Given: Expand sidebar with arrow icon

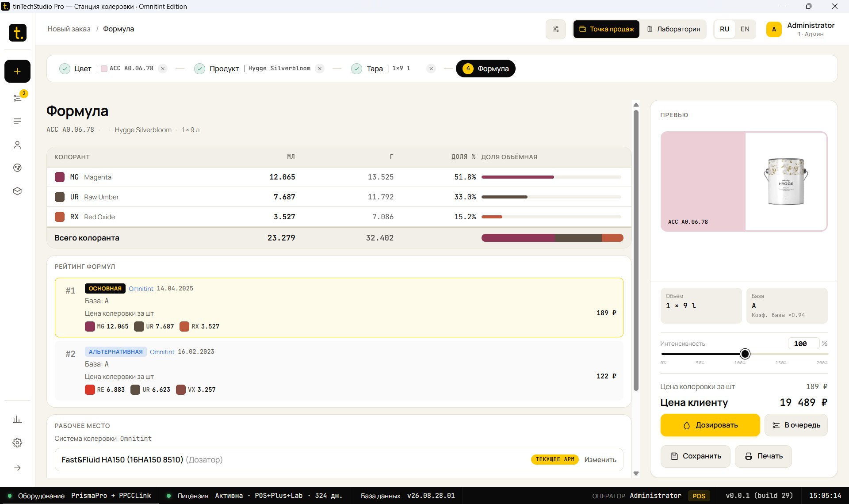Looking at the screenshot, I should coord(17,468).
